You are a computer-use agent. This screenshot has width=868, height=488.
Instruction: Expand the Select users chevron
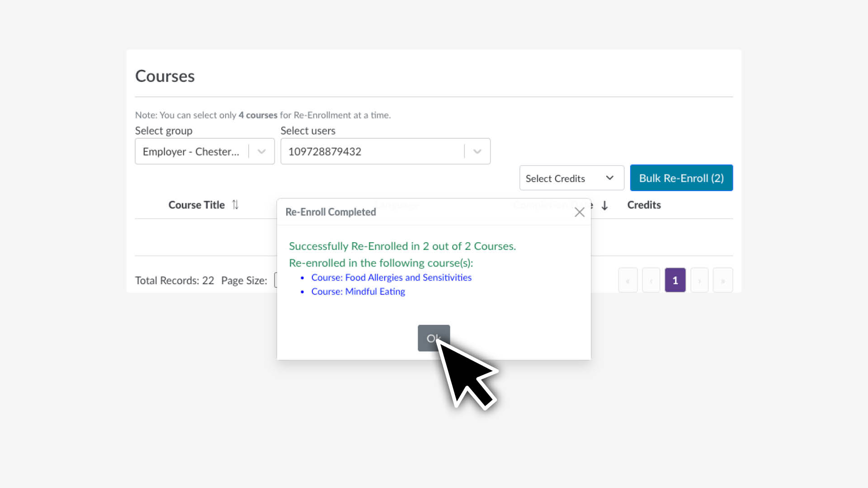(x=477, y=152)
